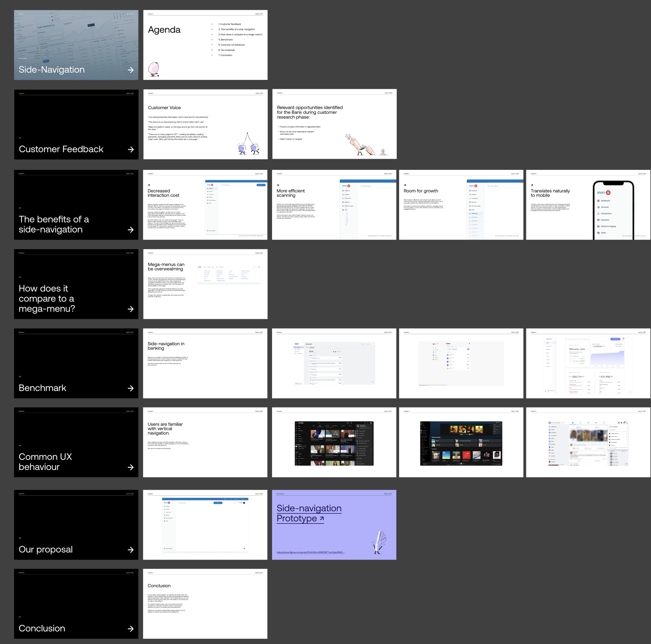Click the arrow on the Conclusion section slide
651x644 pixels.
131,629
